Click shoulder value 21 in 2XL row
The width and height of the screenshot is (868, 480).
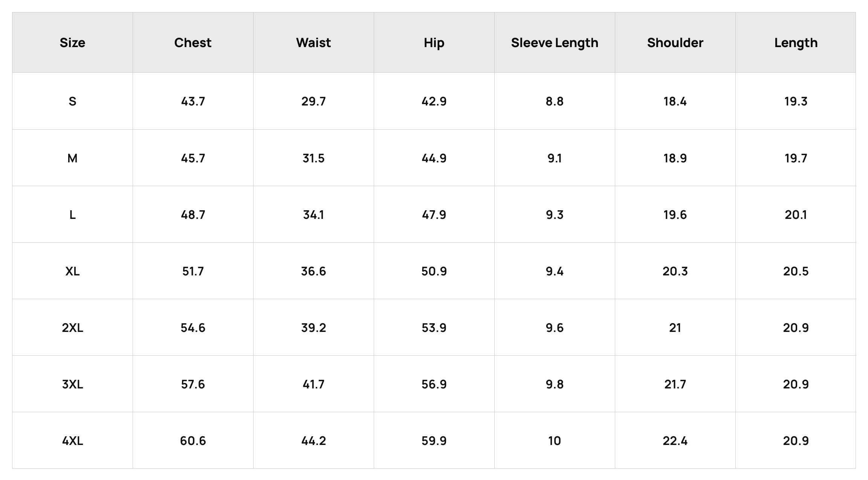coord(675,327)
